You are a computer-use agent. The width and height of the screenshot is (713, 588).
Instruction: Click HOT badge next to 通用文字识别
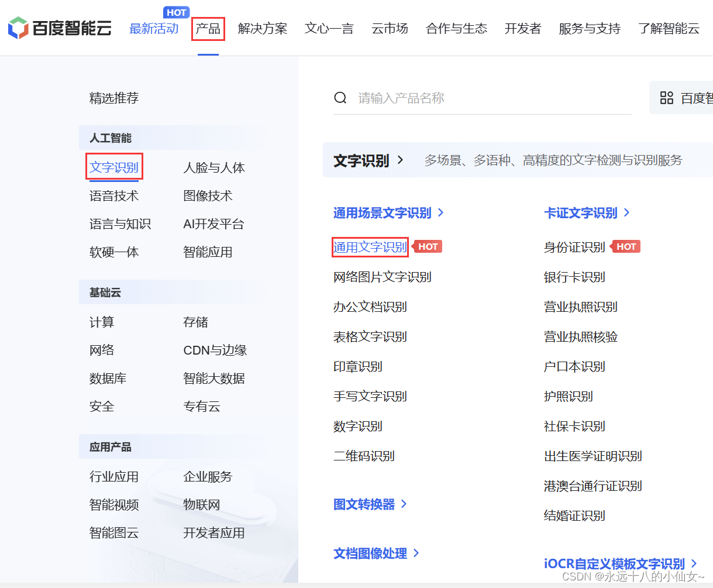428,246
